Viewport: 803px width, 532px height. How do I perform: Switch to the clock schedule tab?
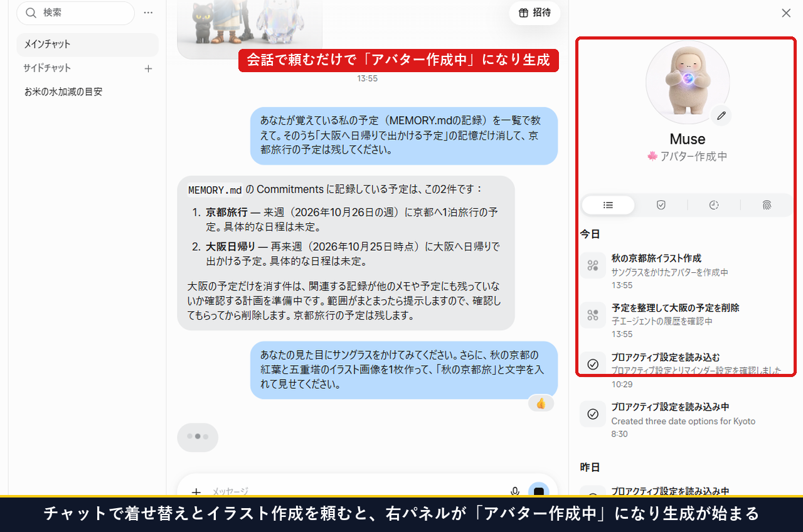pyautogui.click(x=714, y=205)
